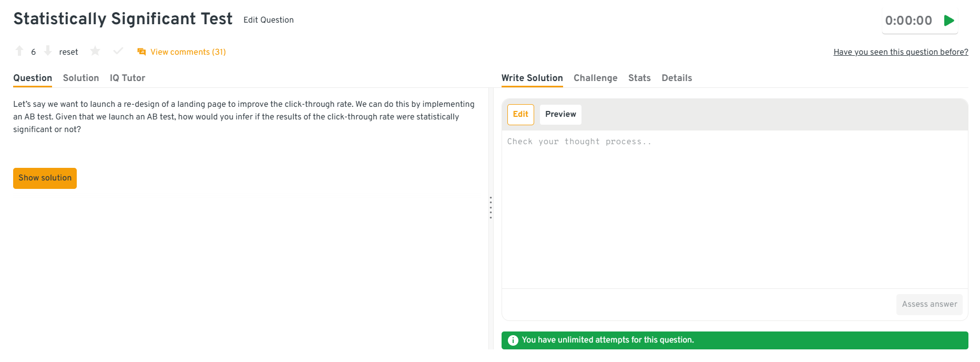Mark question as completed with checkmark
The image size is (980, 362).
point(118,51)
